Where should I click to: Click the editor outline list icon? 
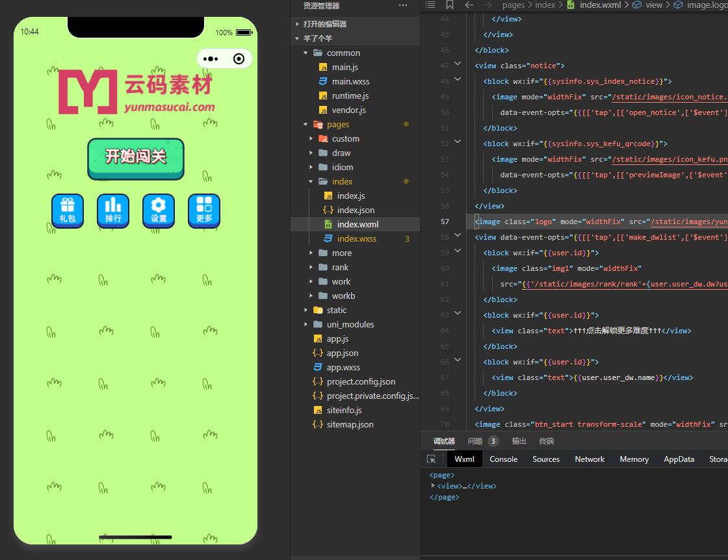pyautogui.click(x=430, y=5)
